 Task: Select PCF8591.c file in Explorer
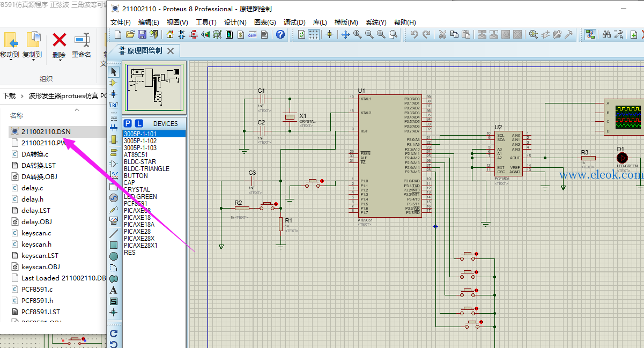pyautogui.click(x=37, y=289)
